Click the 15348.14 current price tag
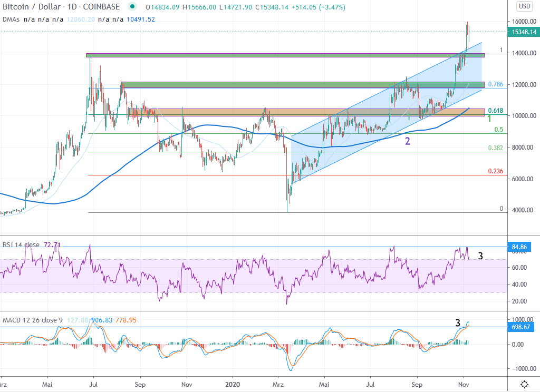This screenshot has height=392, width=540. pyautogui.click(x=524, y=32)
